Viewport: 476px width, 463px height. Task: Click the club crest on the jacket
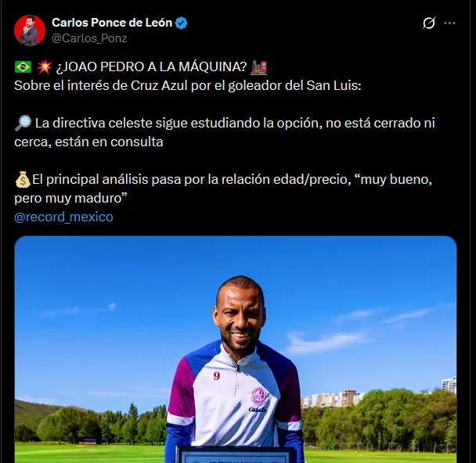(x=259, y=396)
